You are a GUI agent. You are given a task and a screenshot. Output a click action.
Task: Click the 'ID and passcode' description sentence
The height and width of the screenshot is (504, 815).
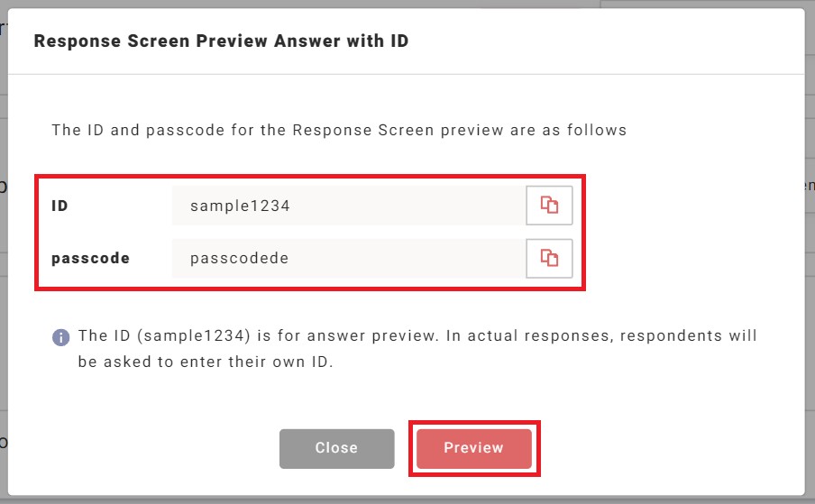338,130
